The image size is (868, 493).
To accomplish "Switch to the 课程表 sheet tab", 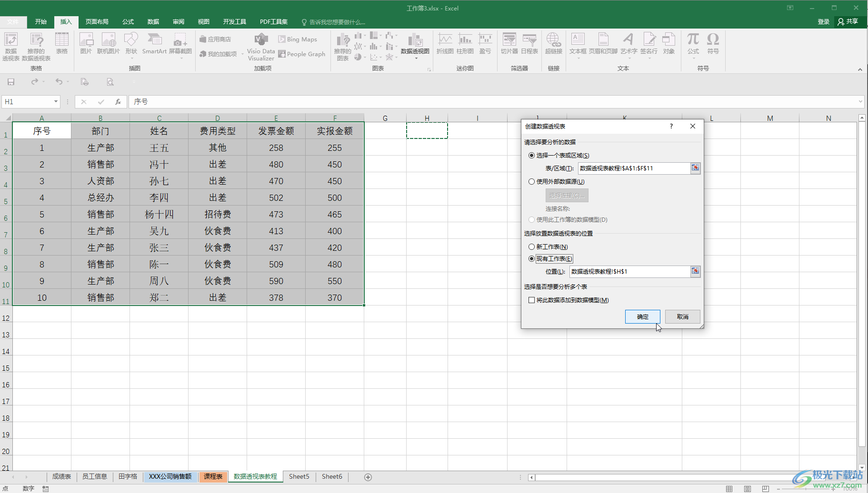I will coord(213,476).
